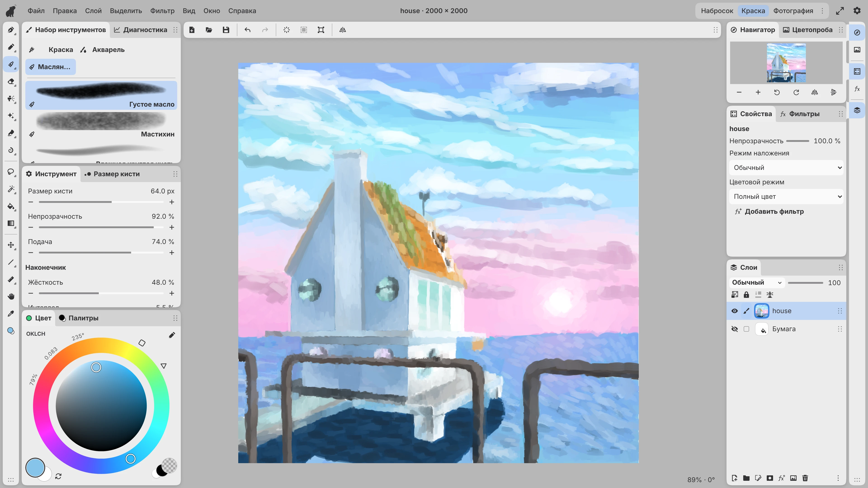
Task: Select the gradient tool
Action: click(11, 223)
